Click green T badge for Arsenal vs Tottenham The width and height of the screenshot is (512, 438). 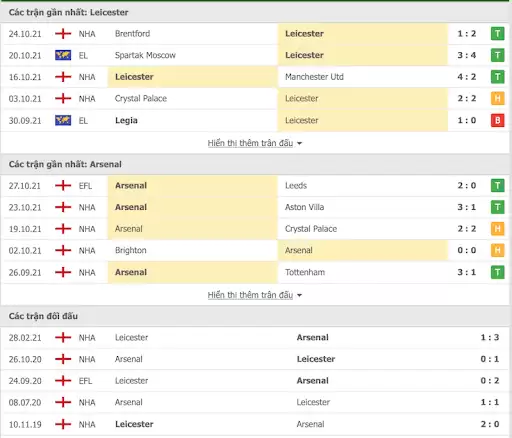pyautogui.click(x=497, y=272)
